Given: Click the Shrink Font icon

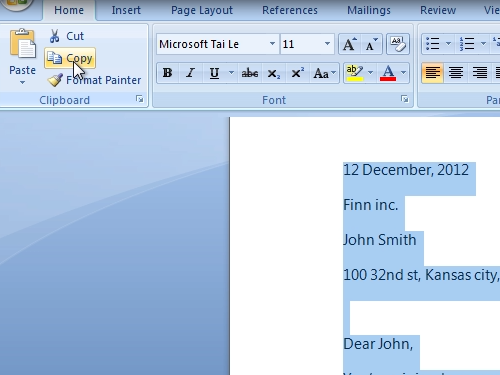Looking at the screenshot, I should [371, 44].
